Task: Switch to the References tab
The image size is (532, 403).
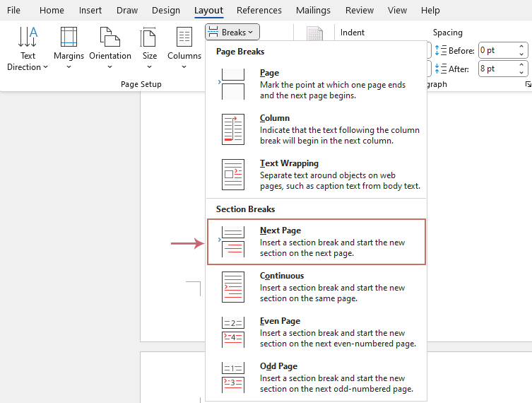Action: (259, 11)
